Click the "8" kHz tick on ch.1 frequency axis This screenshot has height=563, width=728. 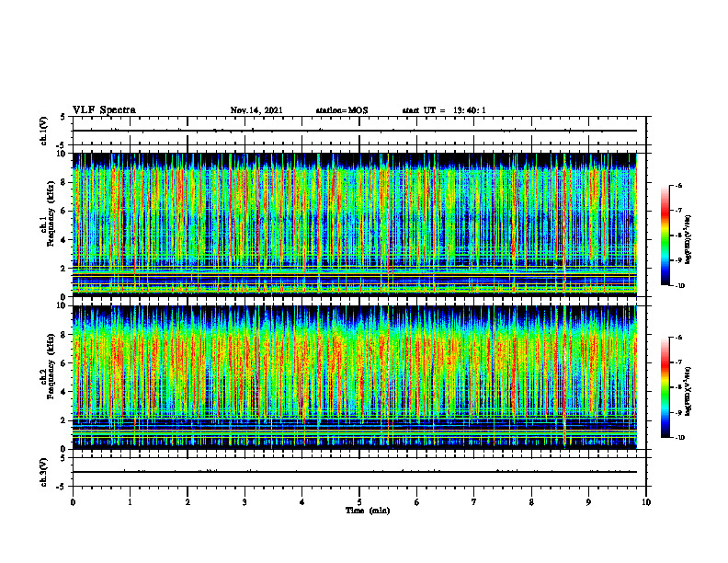pos(63,182)
